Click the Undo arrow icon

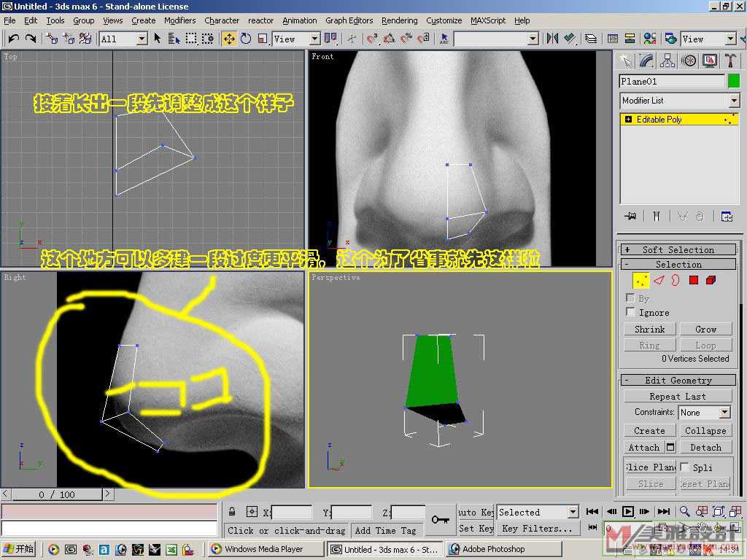point(14,39)
